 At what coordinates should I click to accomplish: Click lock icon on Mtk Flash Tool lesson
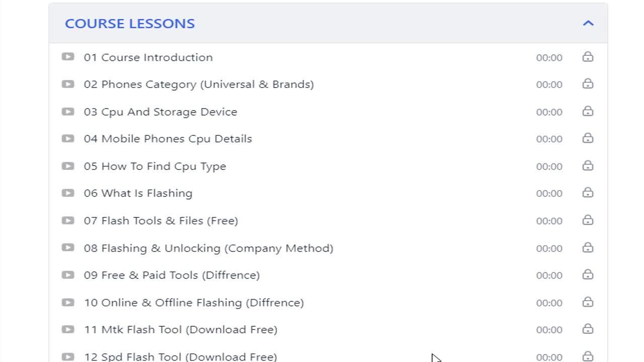[588, 329]
